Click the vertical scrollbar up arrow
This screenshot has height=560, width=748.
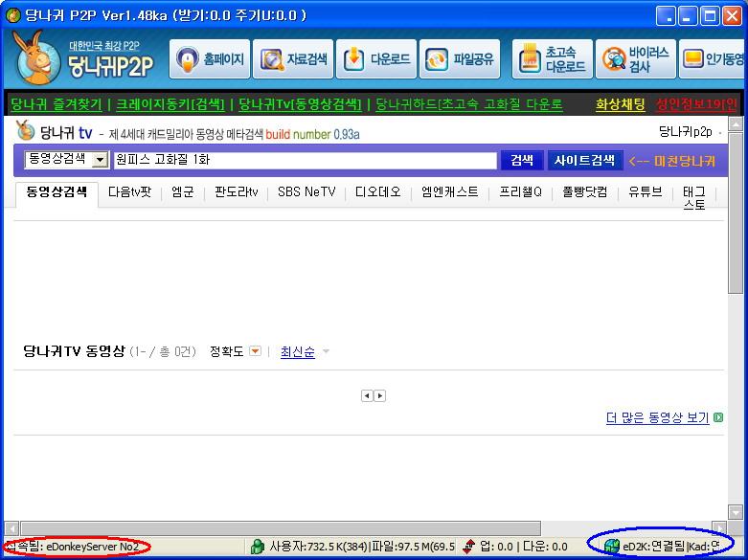pyautogui.click(x=736, y=124)
